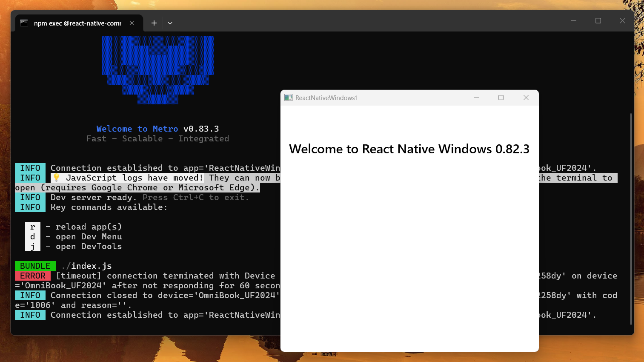Viewport: 644px width, 362px height.
Task: Click the 'reload app(s)' text
Action: tap(89, 227)
